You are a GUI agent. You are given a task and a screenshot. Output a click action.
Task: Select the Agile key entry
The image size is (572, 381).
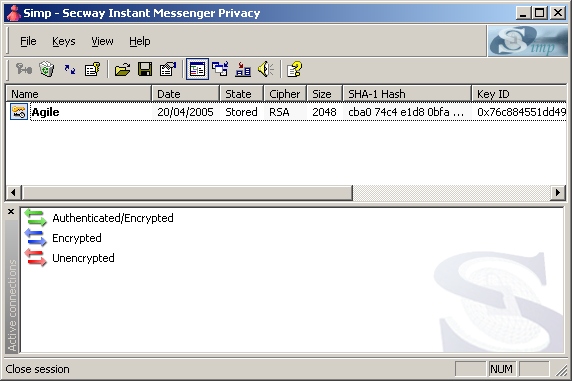[45, 112]
